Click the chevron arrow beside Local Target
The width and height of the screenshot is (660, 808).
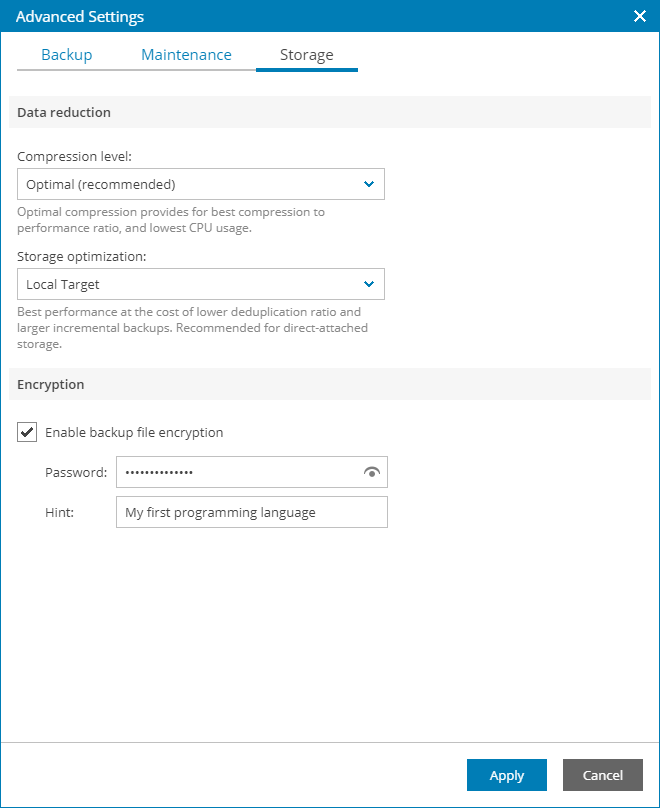(x=369, y=284)
